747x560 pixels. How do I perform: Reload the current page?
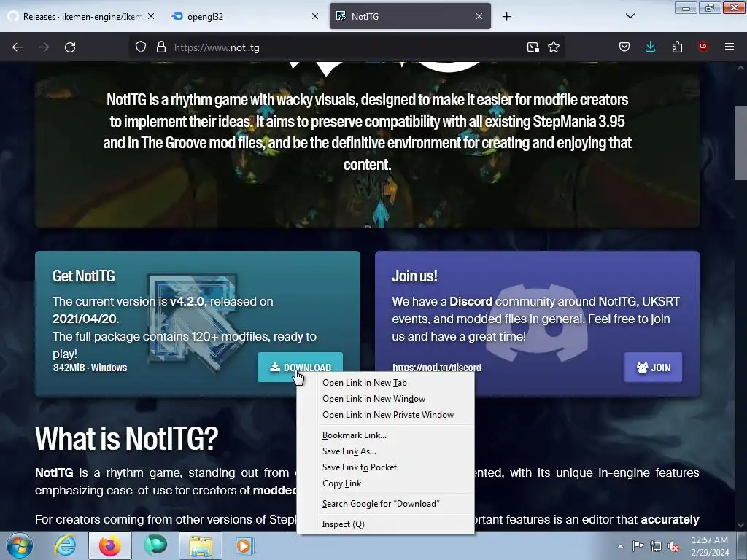coord(70,47)
